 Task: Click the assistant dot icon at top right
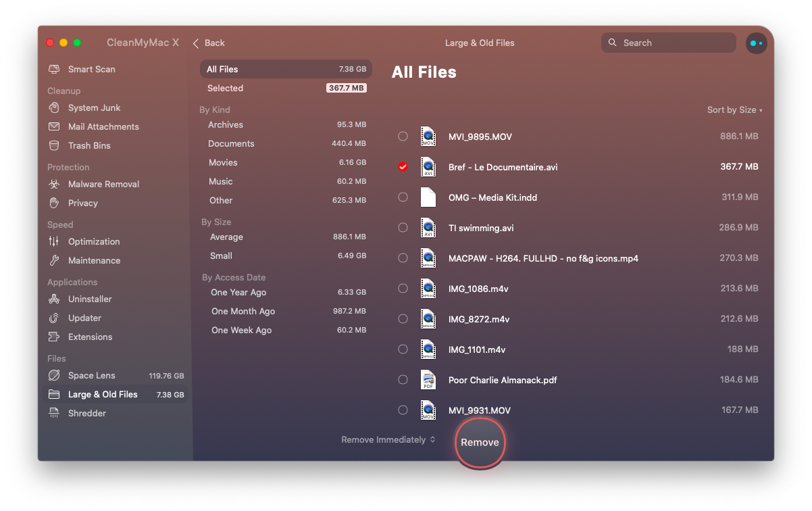tap(756, 43)
